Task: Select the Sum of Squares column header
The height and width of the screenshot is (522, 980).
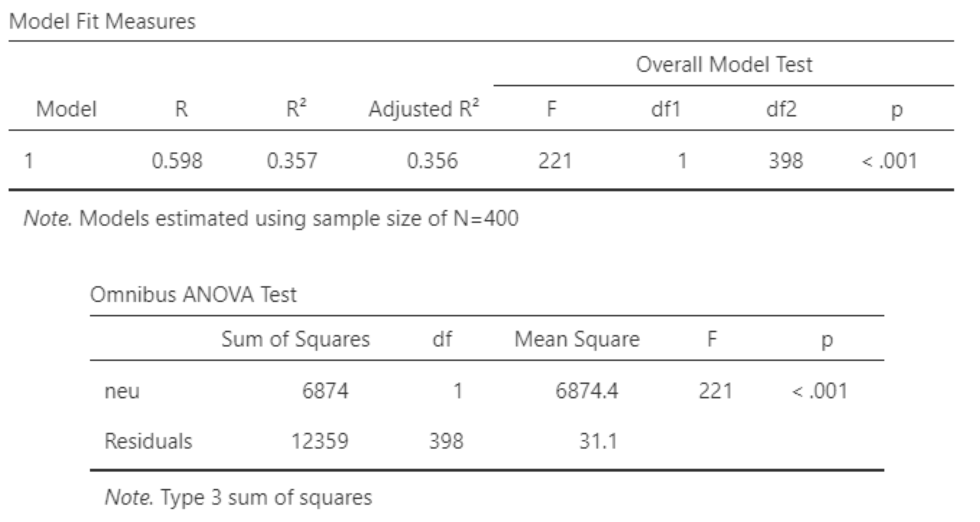Action: coord(295,339)
